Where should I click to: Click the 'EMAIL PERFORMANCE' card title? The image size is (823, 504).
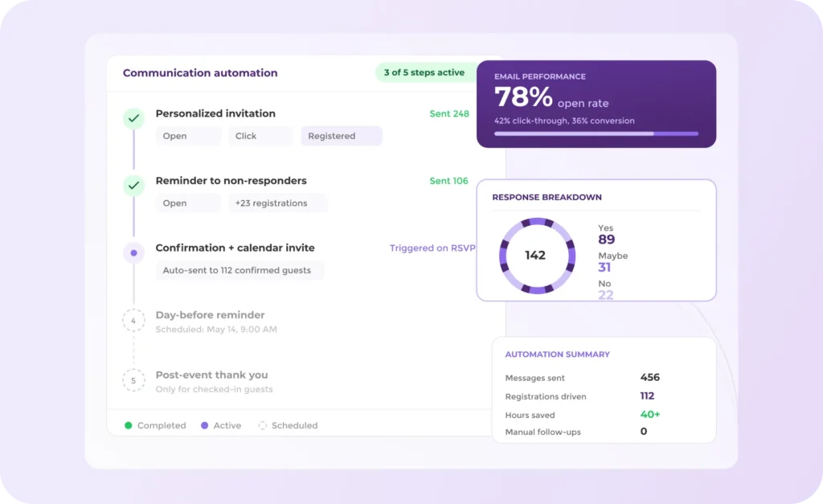540,76
